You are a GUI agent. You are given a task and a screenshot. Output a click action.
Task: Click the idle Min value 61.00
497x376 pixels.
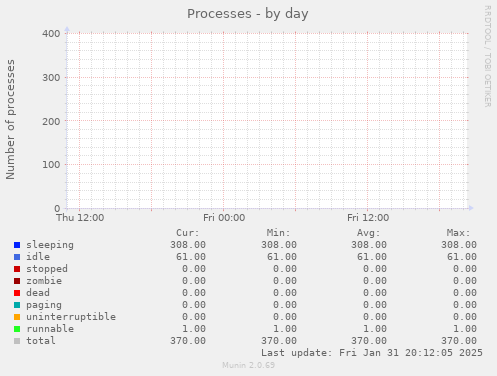(282, 257)
